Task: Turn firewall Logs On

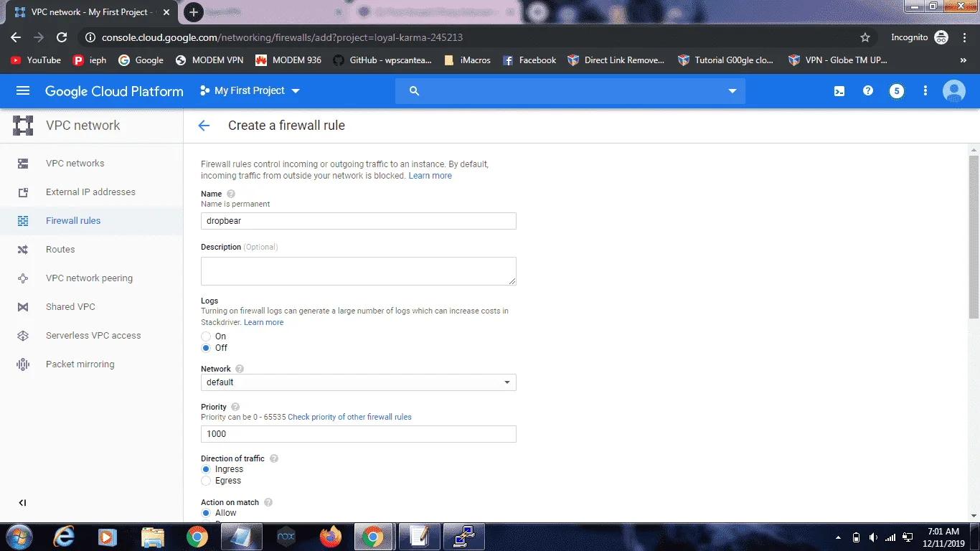Action: [206, 336]
